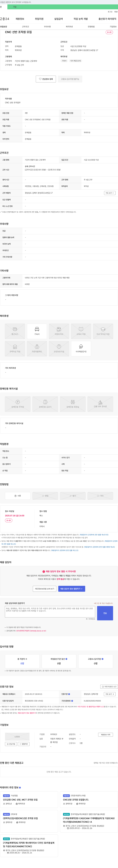Viewport: 118px width, 868px height.
Task: Click the info icon beside 구인인증번호
Action: (x=72, y=701)
